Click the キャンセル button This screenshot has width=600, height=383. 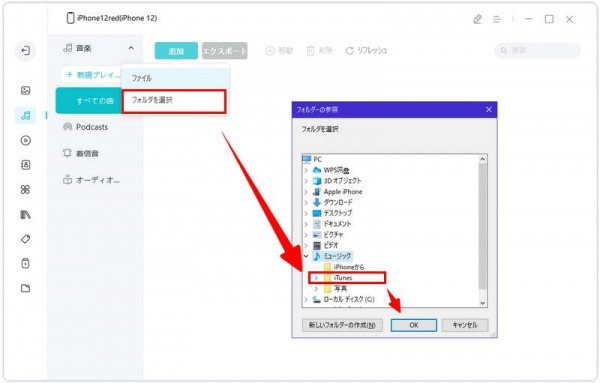(465, 325)
